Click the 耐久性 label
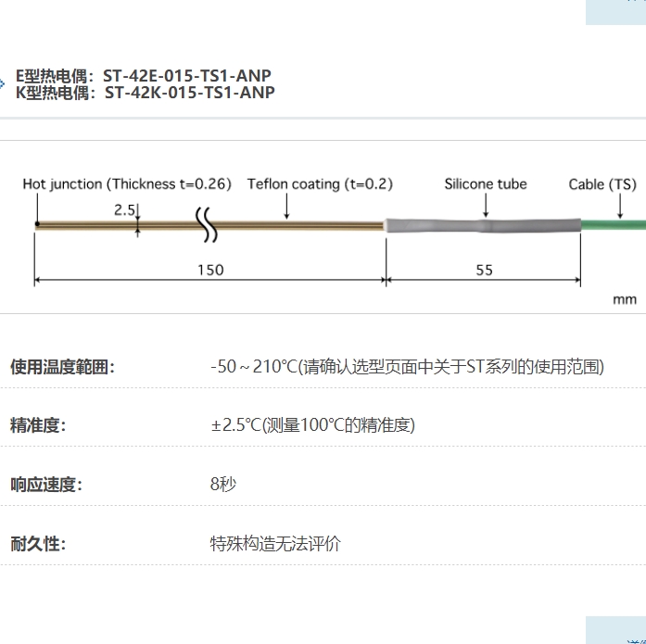The width and height of the screenshot is (646, 644). click(x=38, y=544)
